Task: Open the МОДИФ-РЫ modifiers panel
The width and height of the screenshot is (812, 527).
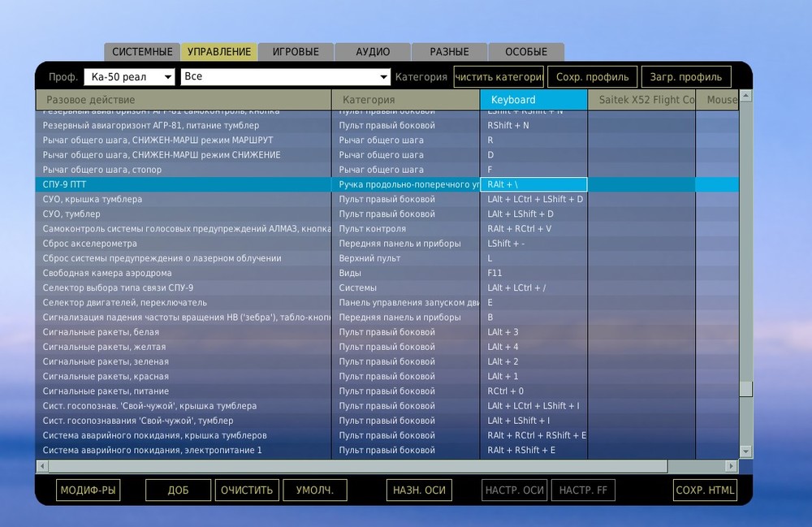Action: pos(88,490)
